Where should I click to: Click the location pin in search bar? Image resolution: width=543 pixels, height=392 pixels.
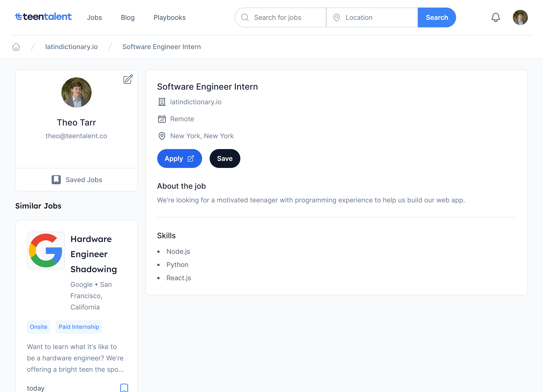[336, 17]
